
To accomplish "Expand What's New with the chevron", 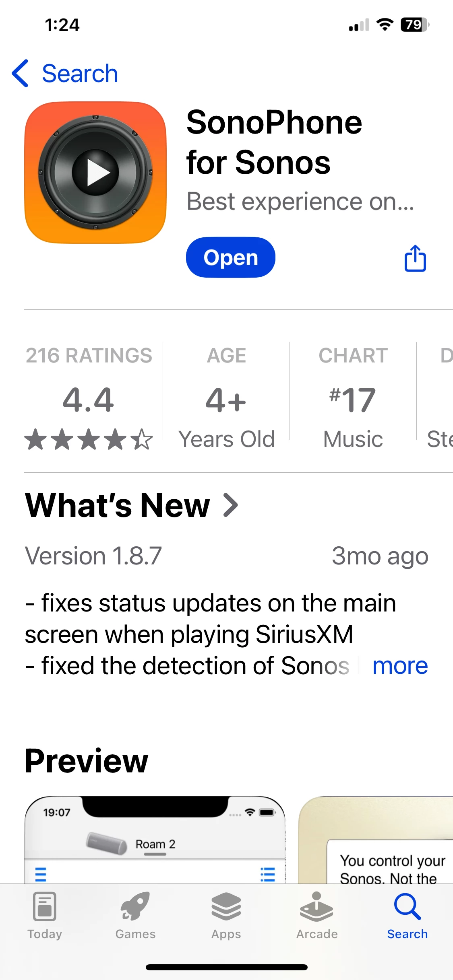I will pos(231,505).
